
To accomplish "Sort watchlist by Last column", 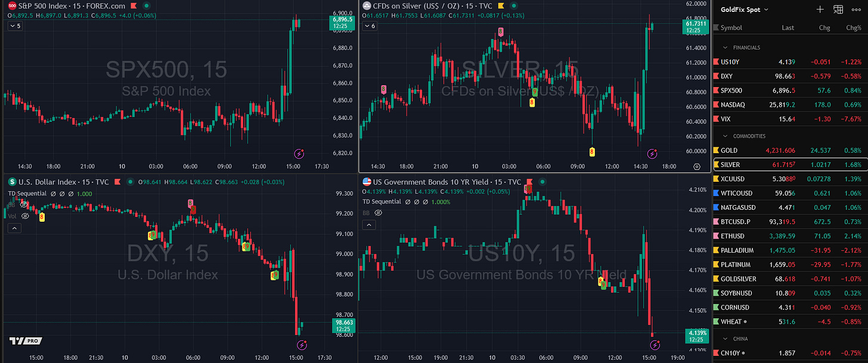I will [x=788, y=28].
